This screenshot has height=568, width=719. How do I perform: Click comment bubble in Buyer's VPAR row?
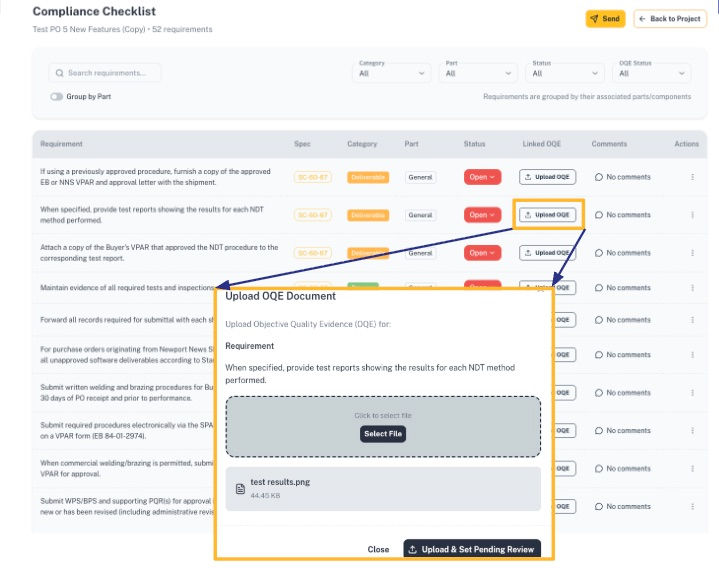point(598,253)
